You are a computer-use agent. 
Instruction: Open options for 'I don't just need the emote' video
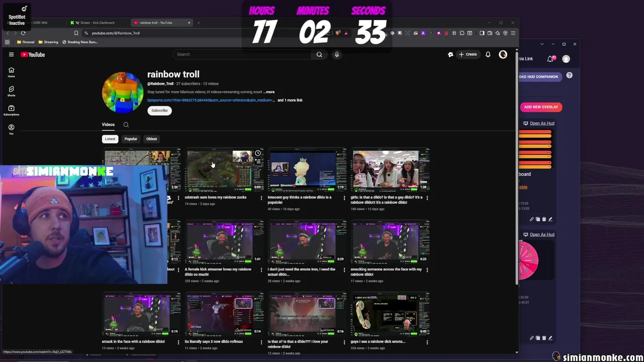point(344,270)
